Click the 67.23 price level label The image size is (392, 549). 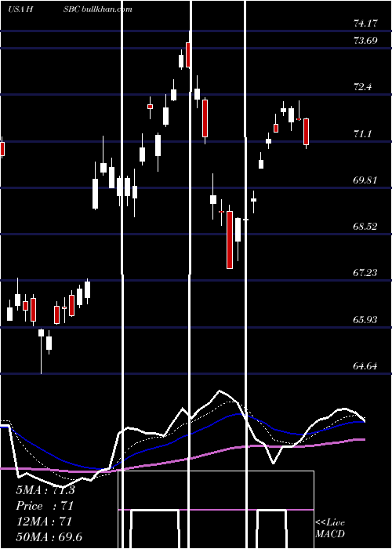tap(365, 273)
